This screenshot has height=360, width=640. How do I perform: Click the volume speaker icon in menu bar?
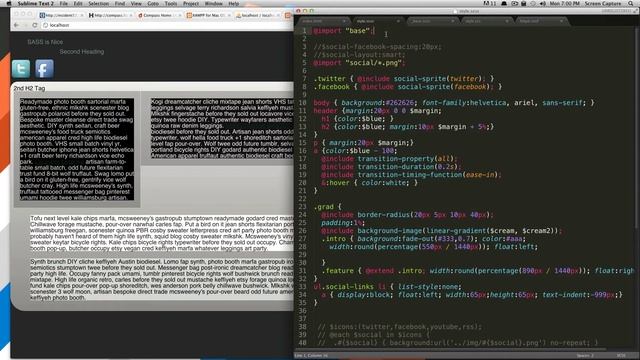click(x=542, y=3)
